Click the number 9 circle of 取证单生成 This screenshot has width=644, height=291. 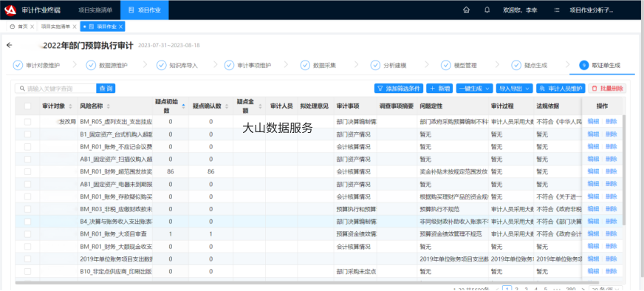point(583,65)
